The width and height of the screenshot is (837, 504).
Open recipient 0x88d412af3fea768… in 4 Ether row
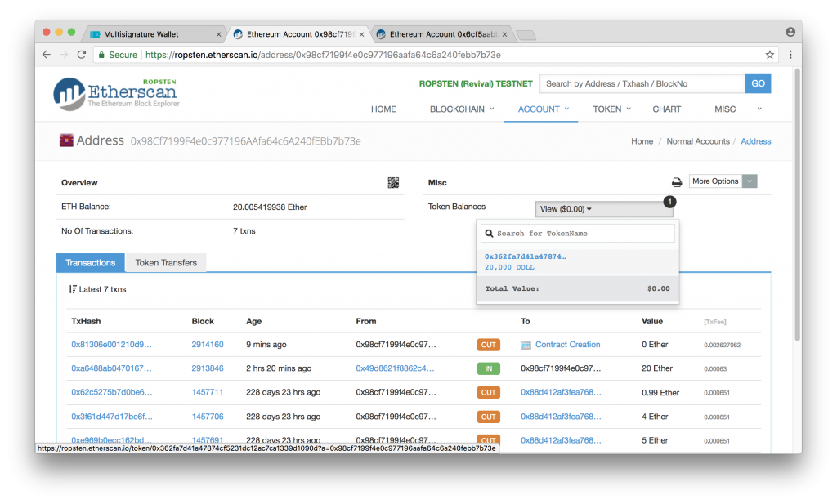[561, 416]
